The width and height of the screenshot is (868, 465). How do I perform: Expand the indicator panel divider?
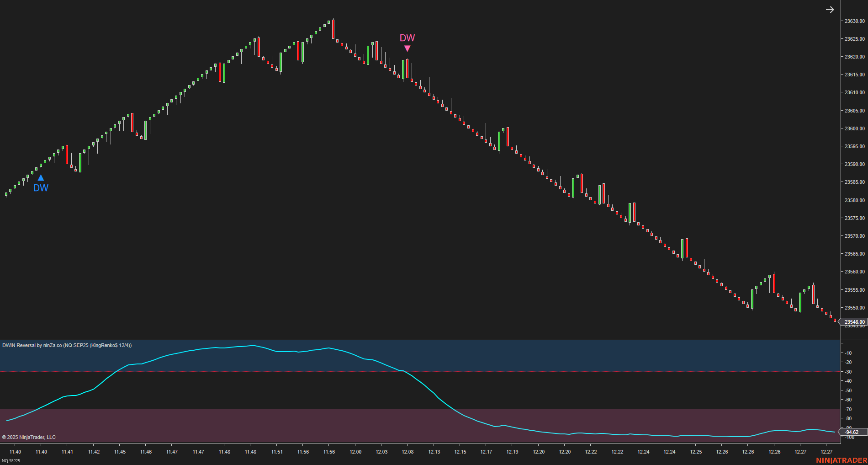click(411, 338)
